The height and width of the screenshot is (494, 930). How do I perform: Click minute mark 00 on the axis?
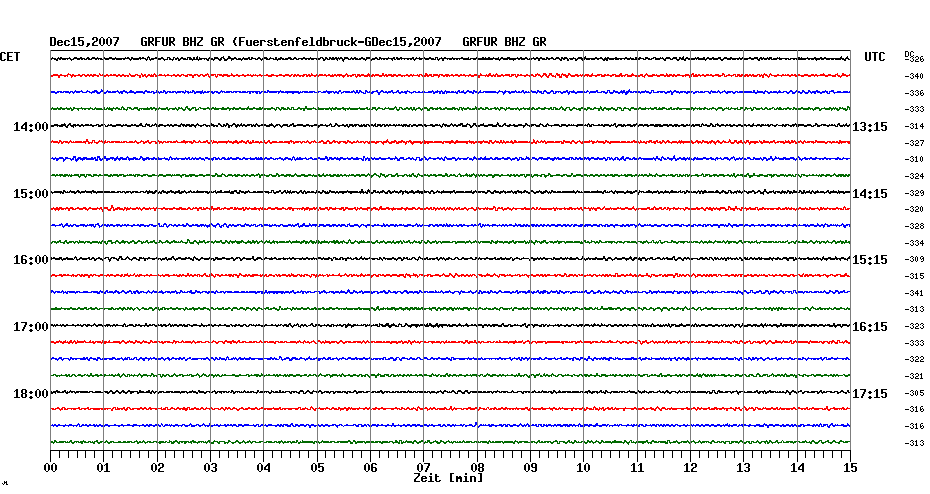coord(50,468)
